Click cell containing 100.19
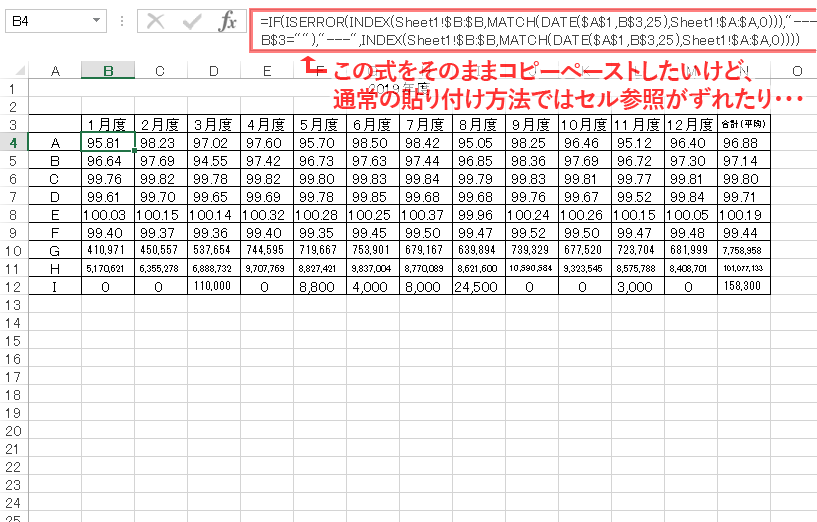This screenshot has height=522, width=817. (x=744, y=215)
